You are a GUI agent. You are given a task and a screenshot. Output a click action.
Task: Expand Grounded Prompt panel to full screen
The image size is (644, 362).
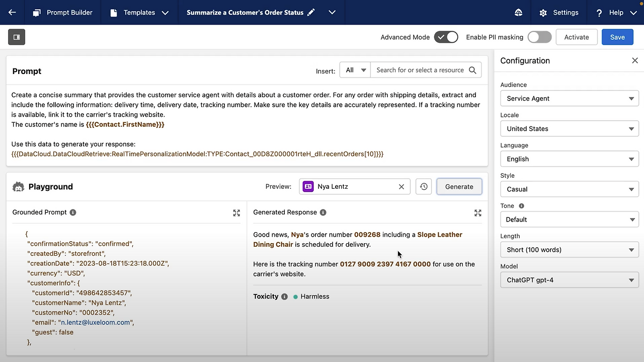coord(236,212)
